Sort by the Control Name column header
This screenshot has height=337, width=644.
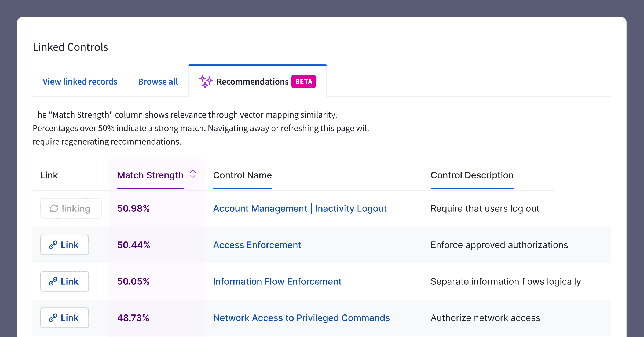242,175
